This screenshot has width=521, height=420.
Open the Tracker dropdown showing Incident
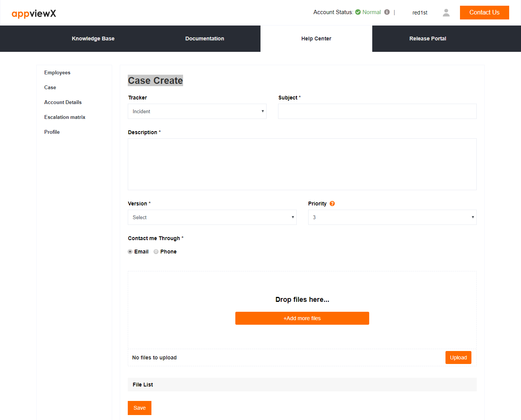click(197, 111)
